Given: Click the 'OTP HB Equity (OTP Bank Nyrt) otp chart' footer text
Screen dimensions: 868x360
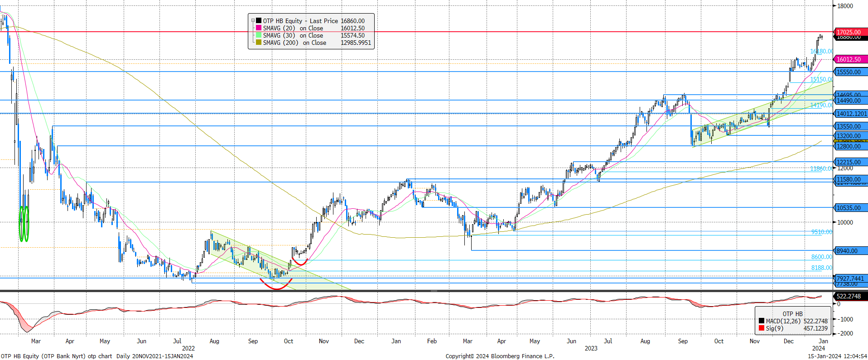Looking at the screenshot, I should click(x=57, y=356).
